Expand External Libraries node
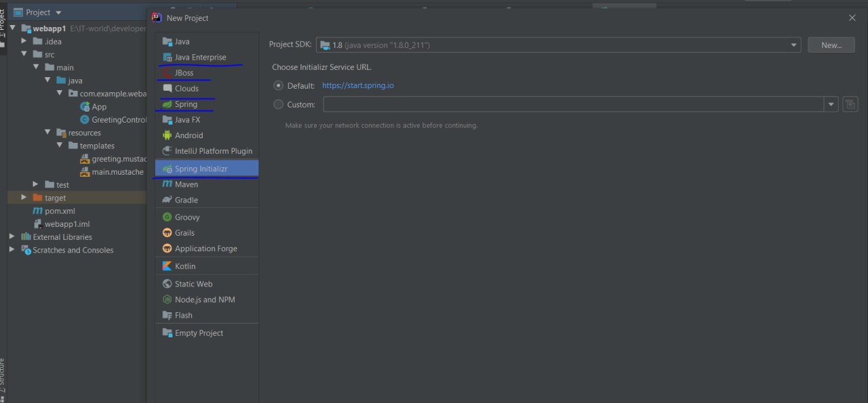Screen dimensions: 868x403 click(13, 237)
